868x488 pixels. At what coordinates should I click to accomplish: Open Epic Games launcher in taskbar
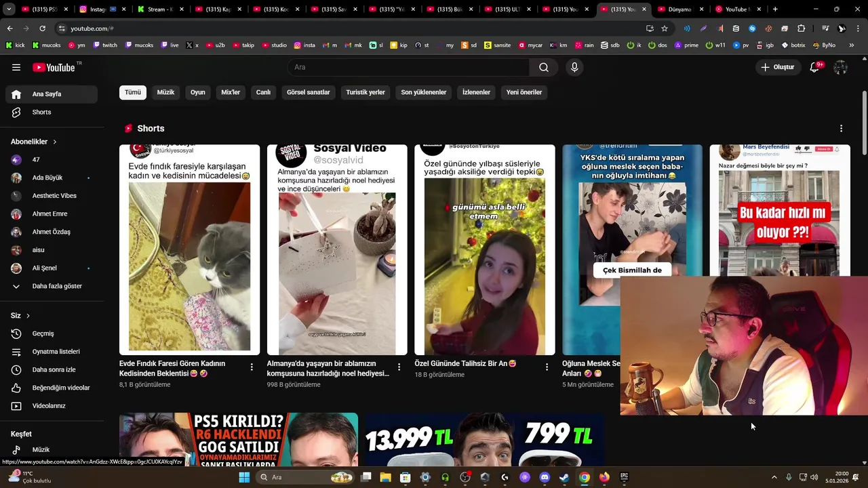click(x=624, y=477)
